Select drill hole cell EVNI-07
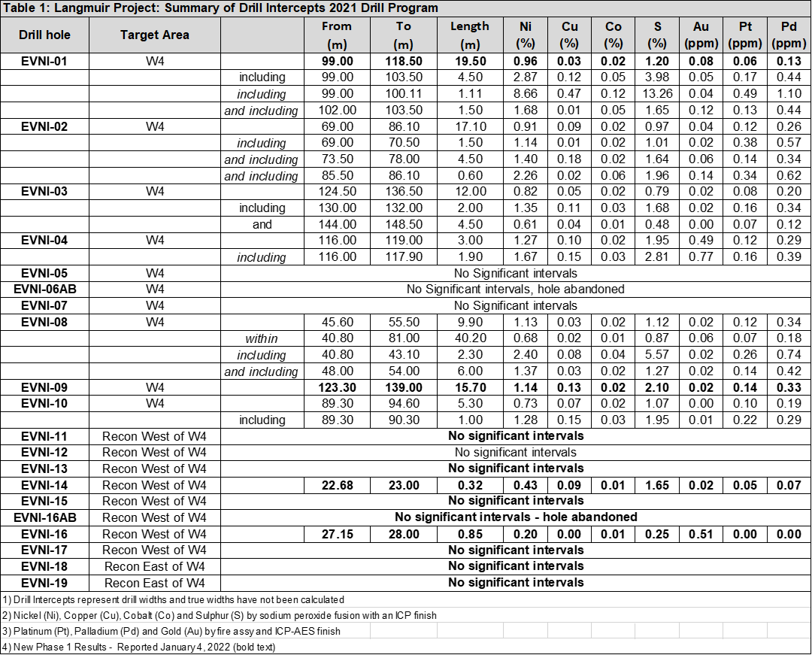Viewport: 812px width, 655px height. point(44,305)
